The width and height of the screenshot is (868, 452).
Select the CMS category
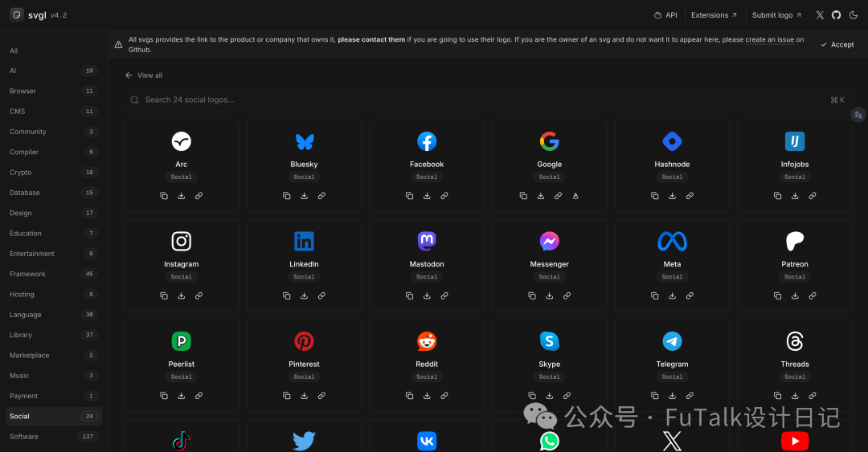[54, 112]
